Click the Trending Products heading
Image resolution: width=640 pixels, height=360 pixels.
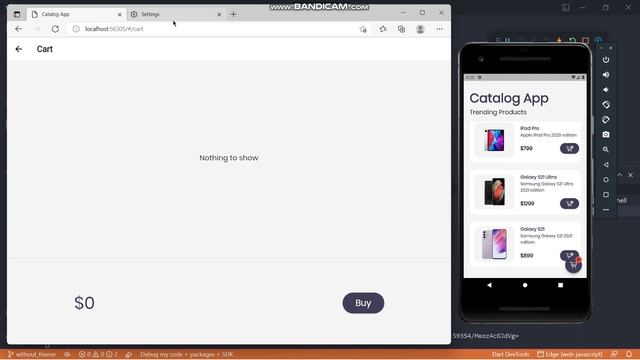click(x=498, y=112)
